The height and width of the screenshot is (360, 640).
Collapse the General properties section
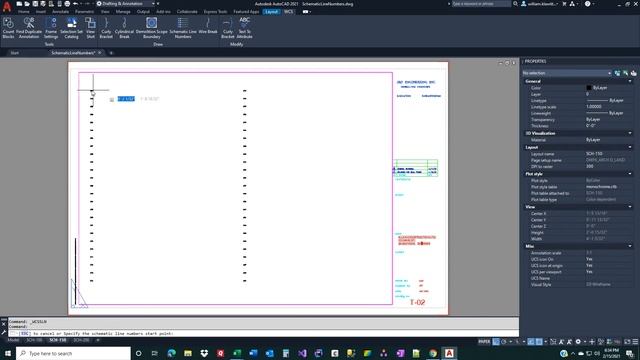point(630,81)
